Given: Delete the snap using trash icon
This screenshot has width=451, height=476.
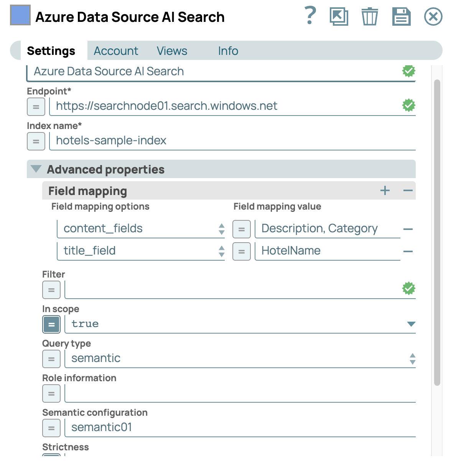Looking at the screenshot, I should click(x=370, y=17).
